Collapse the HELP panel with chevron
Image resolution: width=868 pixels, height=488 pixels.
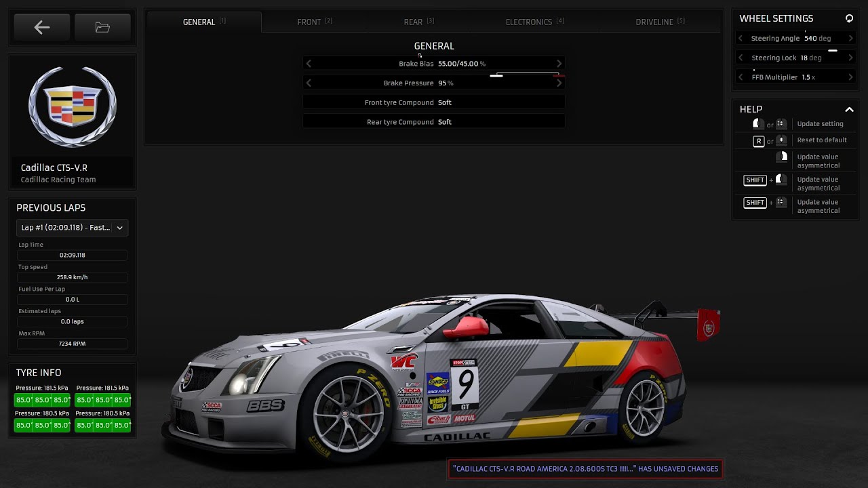pyautogui.click(x=849, y=109)
